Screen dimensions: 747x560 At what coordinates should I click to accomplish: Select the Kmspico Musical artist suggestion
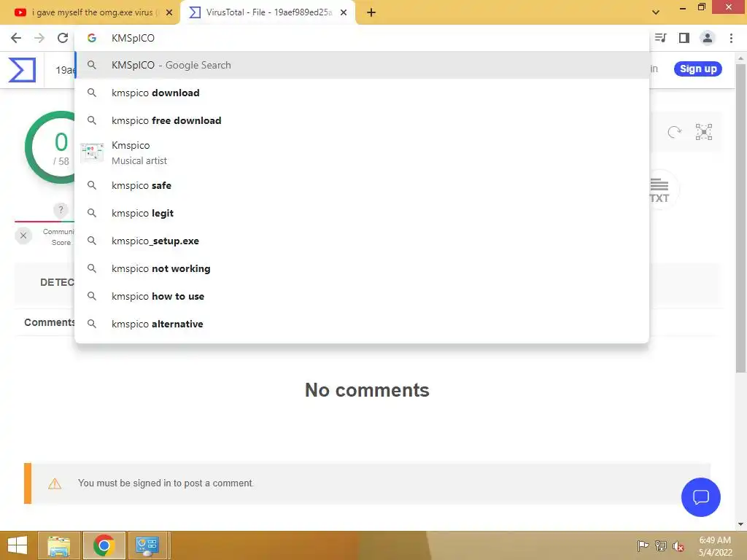pyautogui.click(x=362, y=153)
